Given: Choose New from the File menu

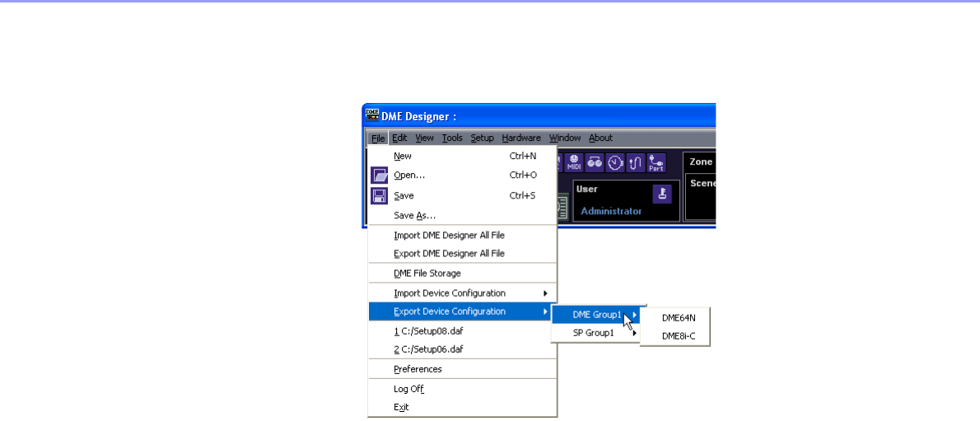Looking at the screenshot, I should click(463, 156).
